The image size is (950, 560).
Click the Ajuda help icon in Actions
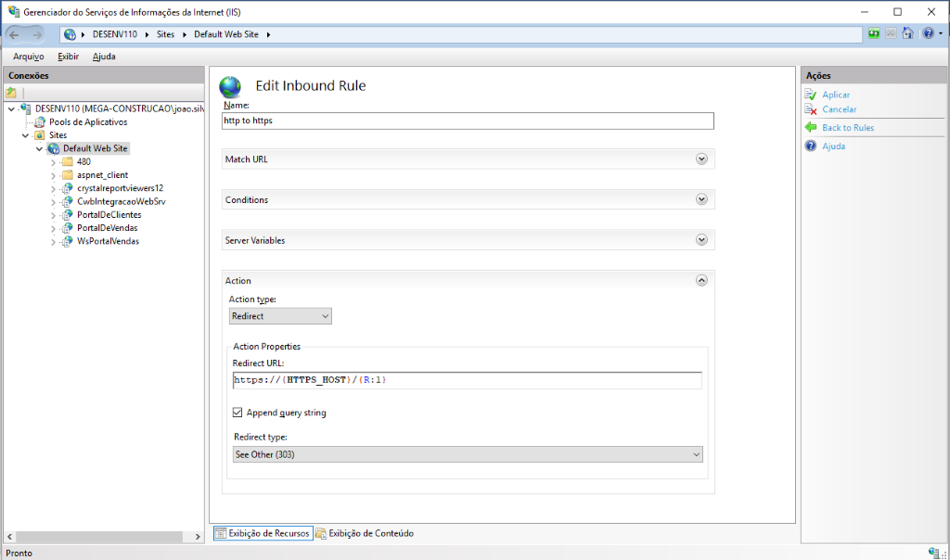[x=811, y=146]
